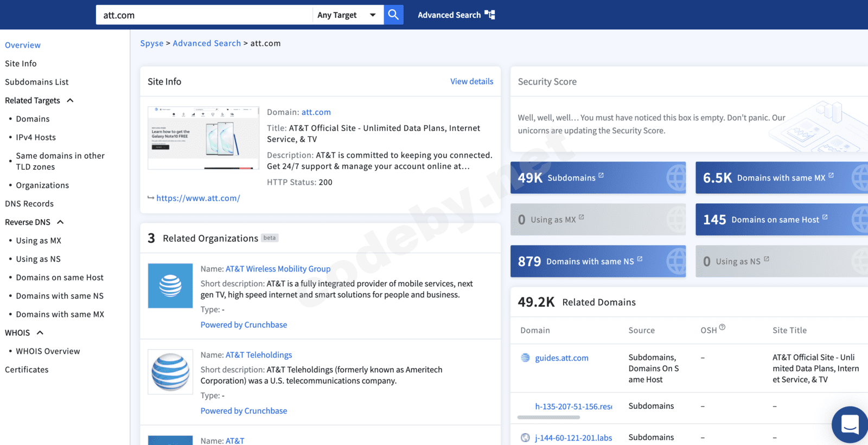Collapse the WHOIS section
Screen dimensions: 868x445
coord(40,333)
